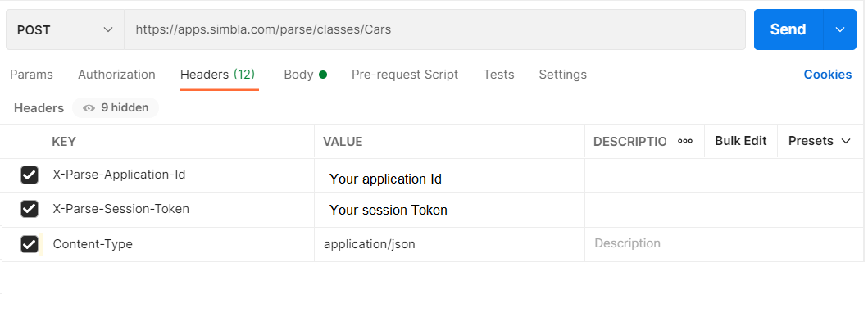Switch to the Params tab
This screenshot has width=868, height=313.
click(x=31, y=75)
